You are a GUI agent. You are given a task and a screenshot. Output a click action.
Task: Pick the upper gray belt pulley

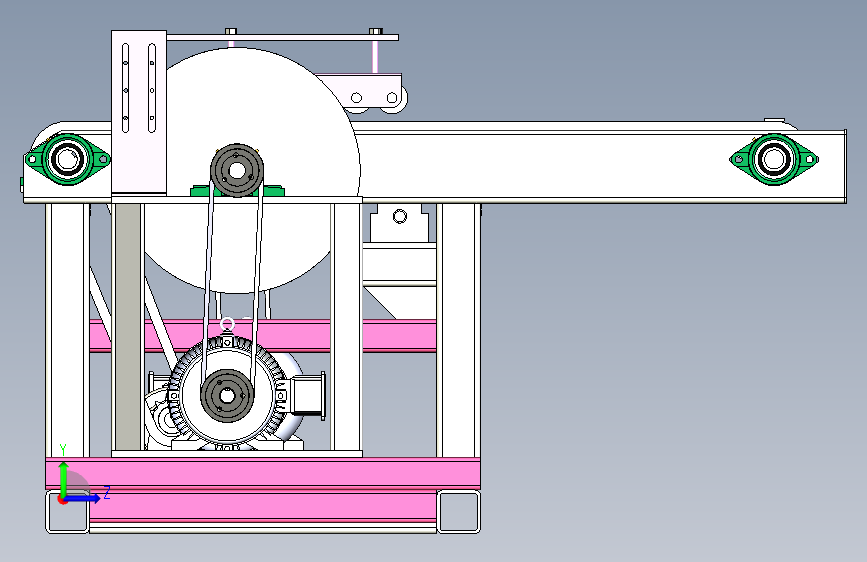pyautogui.click(x=237, y=170)
